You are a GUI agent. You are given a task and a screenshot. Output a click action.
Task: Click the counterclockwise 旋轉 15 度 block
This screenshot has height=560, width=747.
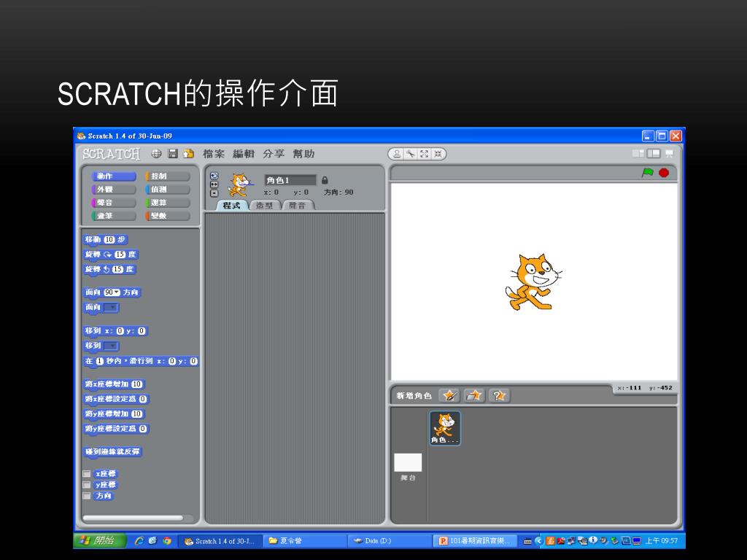(109, 270)
